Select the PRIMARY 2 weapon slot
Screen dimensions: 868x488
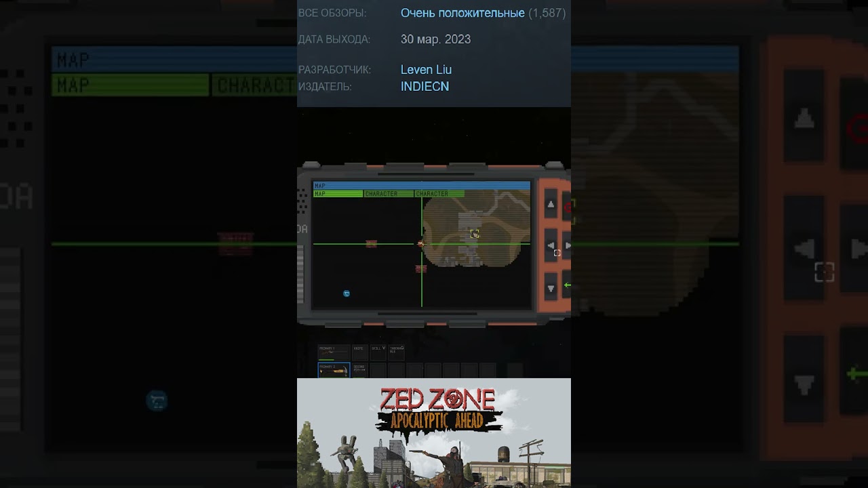click(x=334, y=370)
